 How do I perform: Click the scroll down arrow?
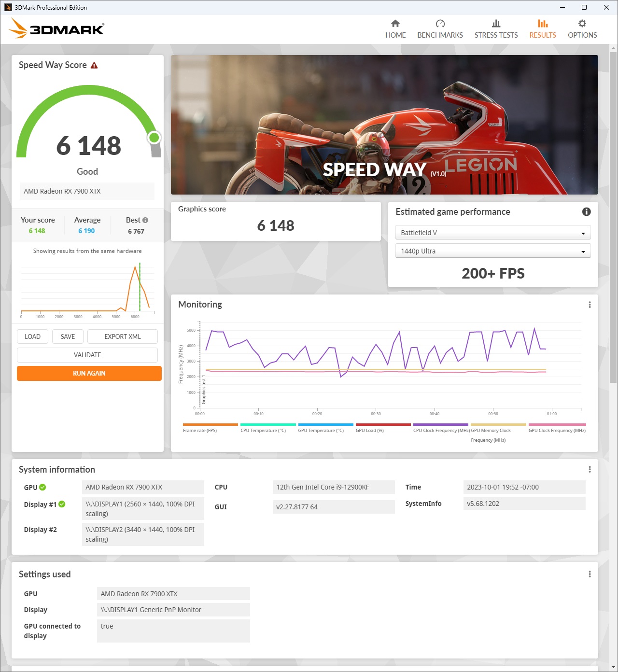click(613, 668)
